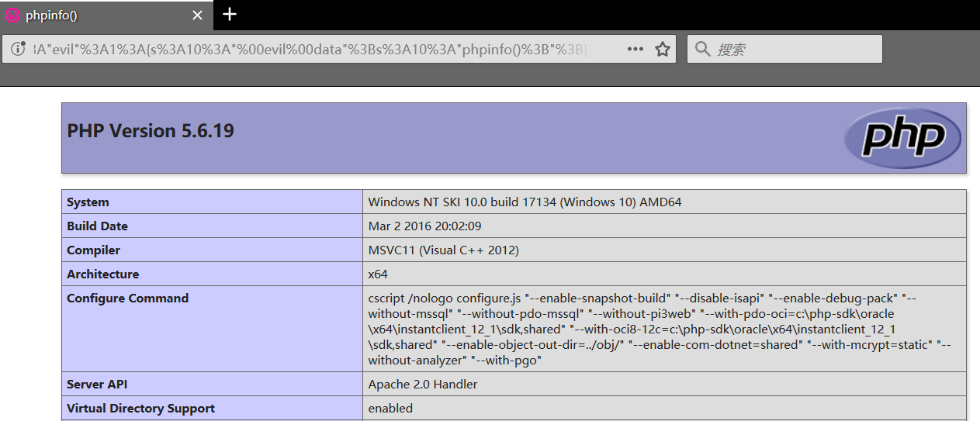The image size is (980, 421).
Task: Click the PHP logo image
Action: [x=902, y=138]
